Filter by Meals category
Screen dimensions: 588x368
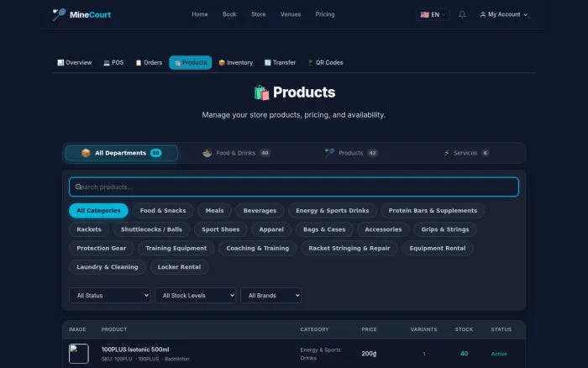pos(214,211)
